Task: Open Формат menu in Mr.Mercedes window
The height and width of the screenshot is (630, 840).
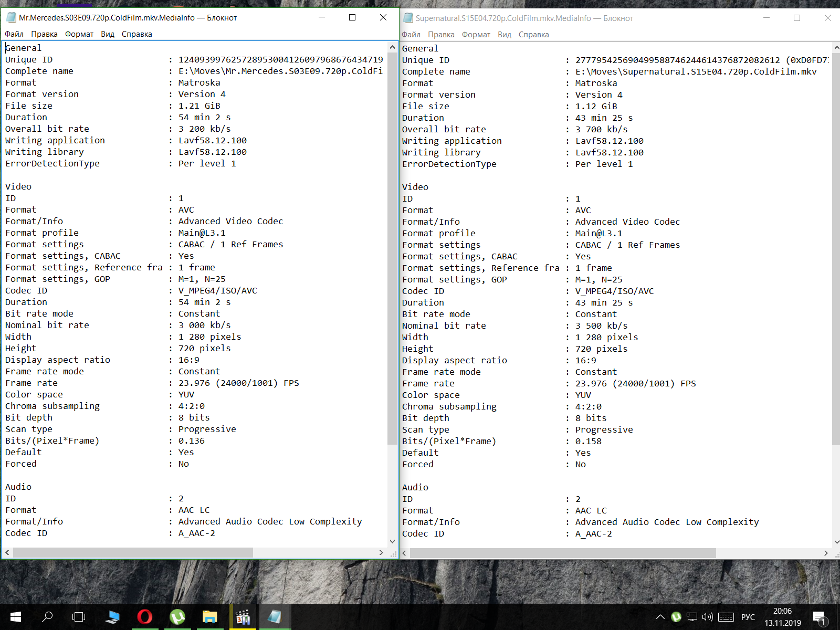Action: [79, 34]
